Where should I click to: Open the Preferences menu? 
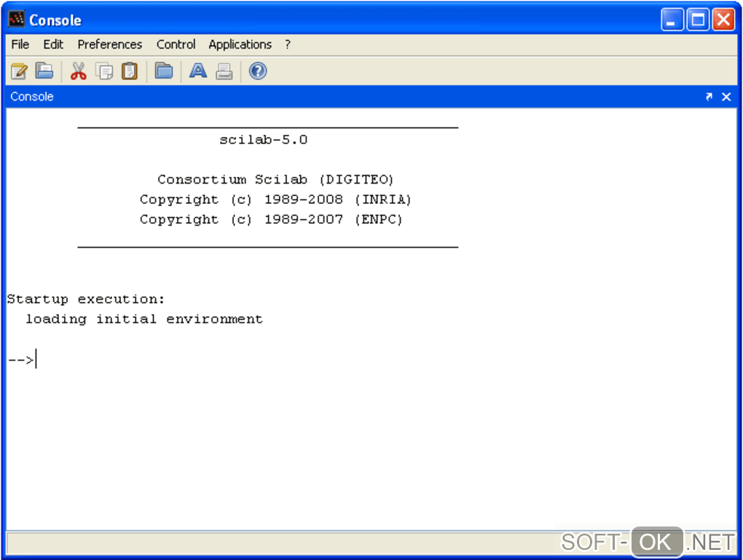click(x=110, y=44)
